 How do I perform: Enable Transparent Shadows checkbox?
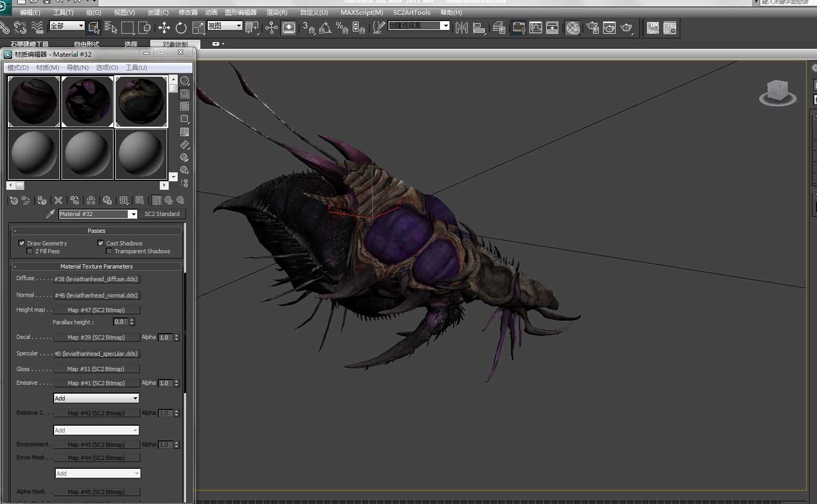tap(109, 251)
